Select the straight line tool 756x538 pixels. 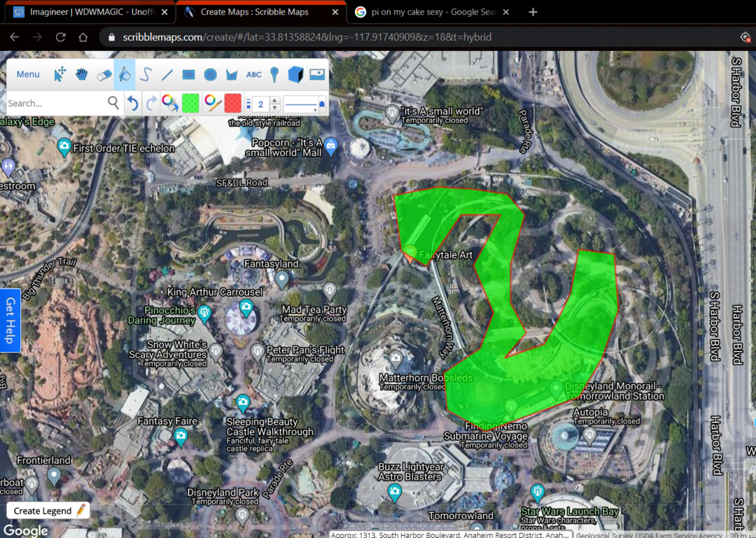167,74
